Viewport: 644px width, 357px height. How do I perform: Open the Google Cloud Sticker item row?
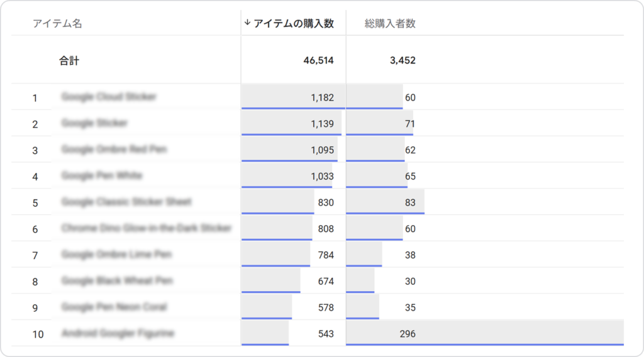coord(109,97)
